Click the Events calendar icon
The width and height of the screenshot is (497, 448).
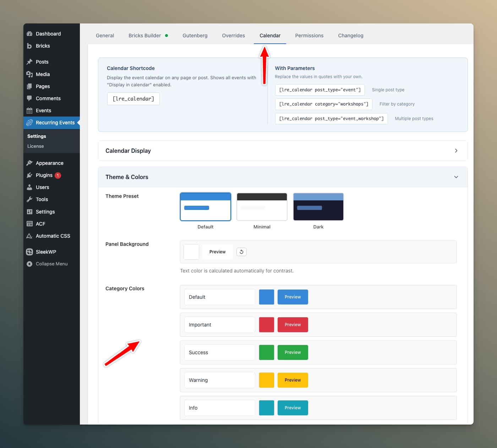29,110
